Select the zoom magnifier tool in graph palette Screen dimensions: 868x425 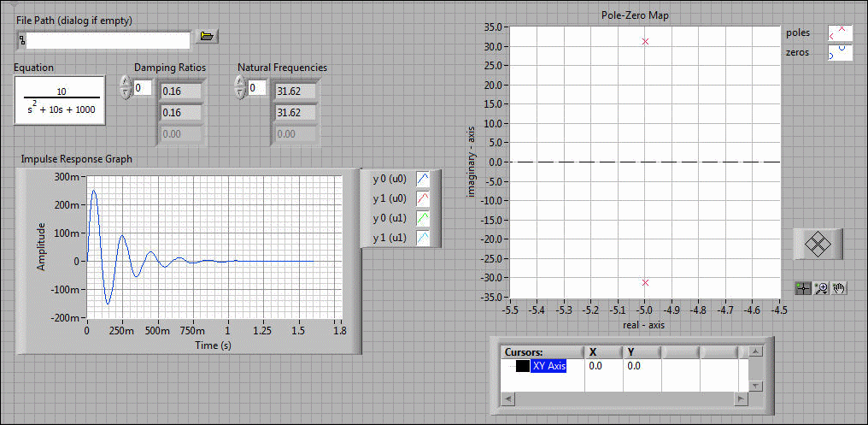point(821,288)
